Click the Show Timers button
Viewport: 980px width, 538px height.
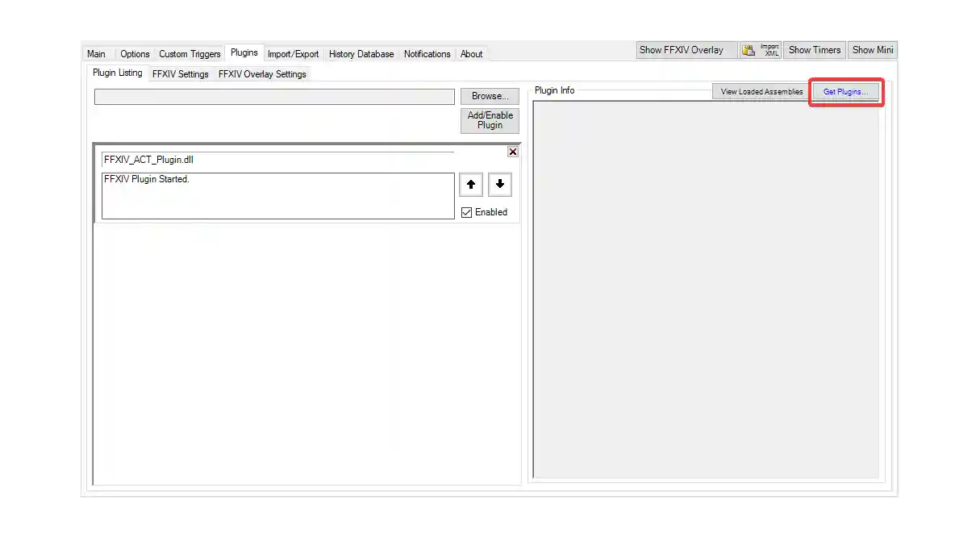(x=814, y=49)
